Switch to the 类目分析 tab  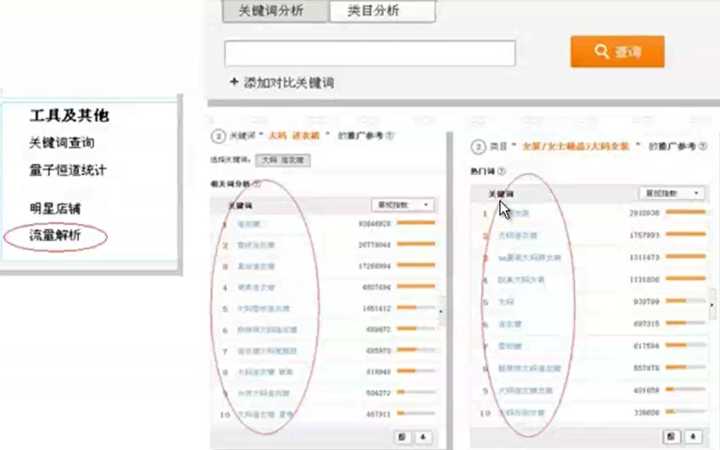382,11
